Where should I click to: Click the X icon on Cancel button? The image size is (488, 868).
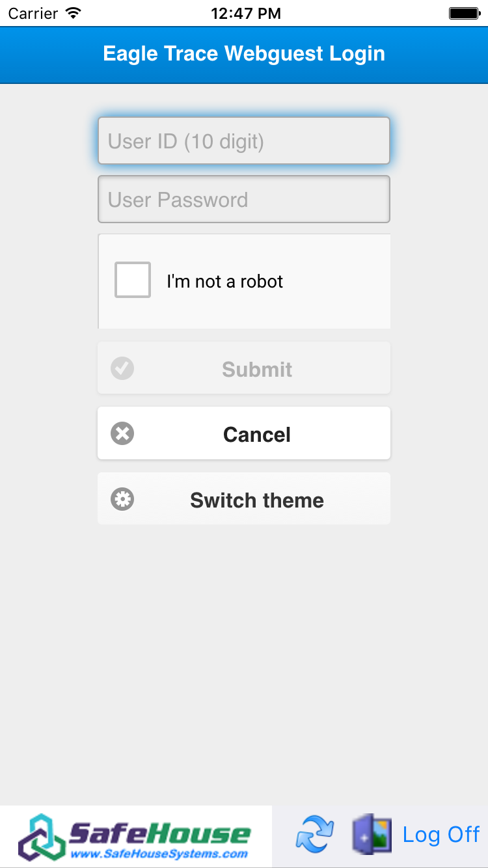click(x=122, y=433)
